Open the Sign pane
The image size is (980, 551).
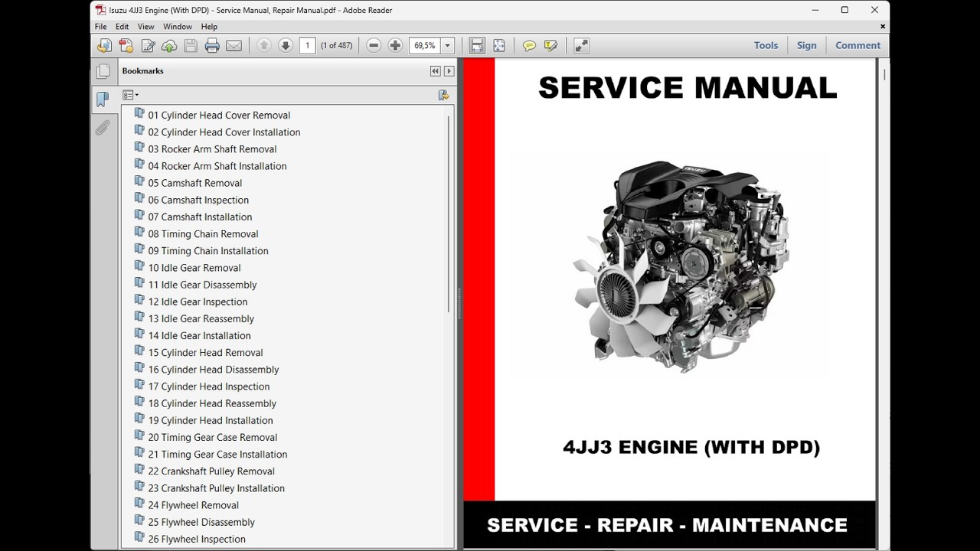pyautogui.click(x=806, y=45)
